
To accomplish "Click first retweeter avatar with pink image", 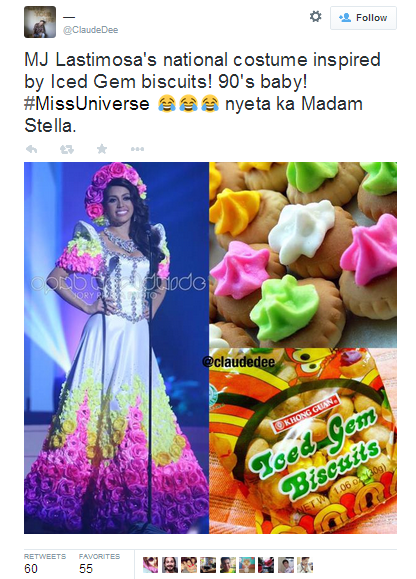I will (150, 565).
